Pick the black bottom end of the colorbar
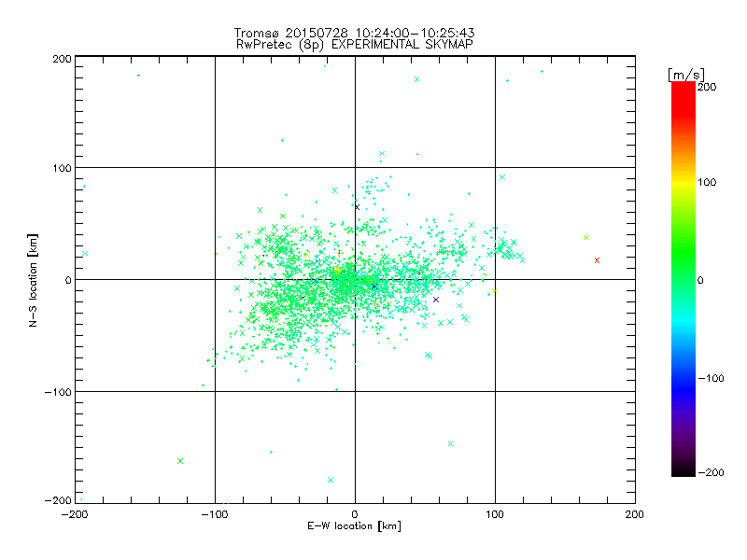The width and height of the screenshot is (747, 560). click(x=684, y=469)
